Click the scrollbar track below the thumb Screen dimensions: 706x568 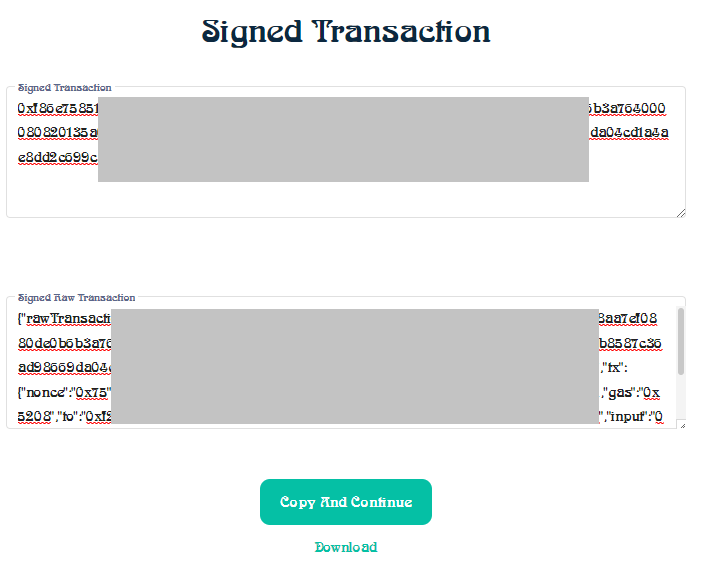(x=681, y=396)
